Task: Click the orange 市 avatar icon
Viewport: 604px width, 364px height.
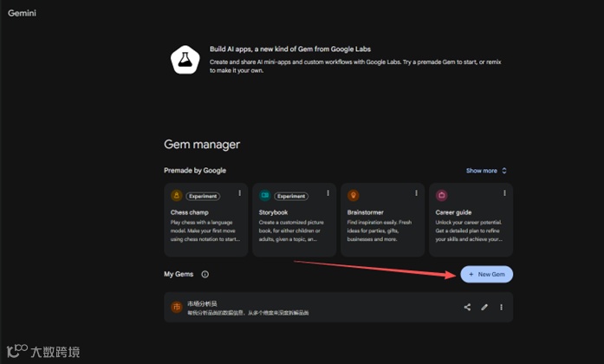Action: [x=177, y=307]
